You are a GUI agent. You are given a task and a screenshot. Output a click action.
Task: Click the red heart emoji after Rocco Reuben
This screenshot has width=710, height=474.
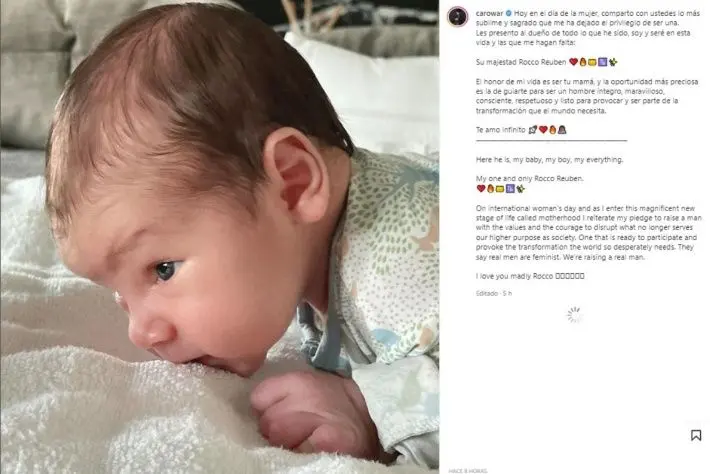[573, 62]
